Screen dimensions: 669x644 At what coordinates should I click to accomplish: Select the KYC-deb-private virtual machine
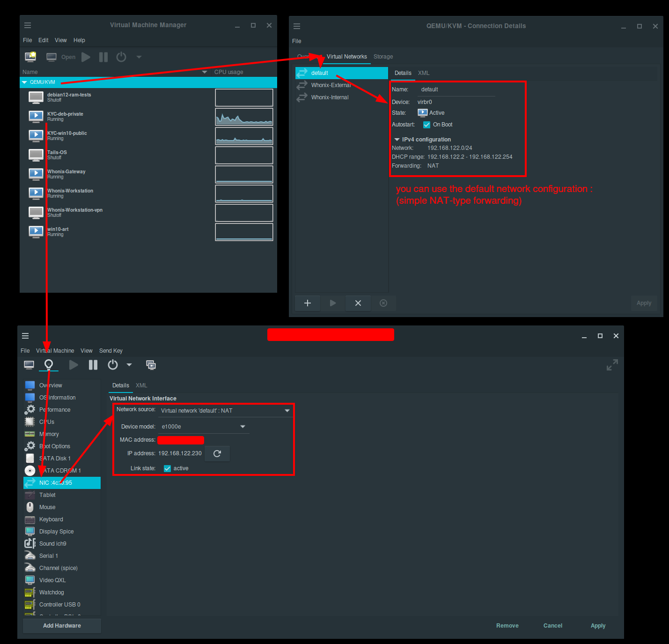148,117
